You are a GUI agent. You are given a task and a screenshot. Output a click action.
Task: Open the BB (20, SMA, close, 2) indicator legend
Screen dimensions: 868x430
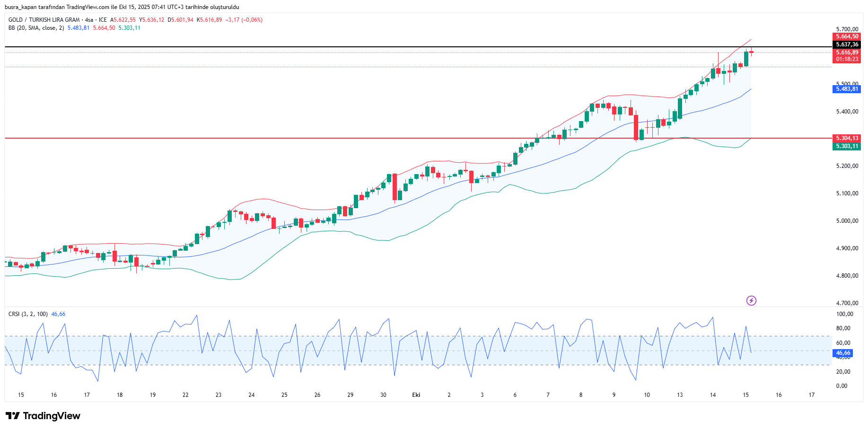(36, 28)
